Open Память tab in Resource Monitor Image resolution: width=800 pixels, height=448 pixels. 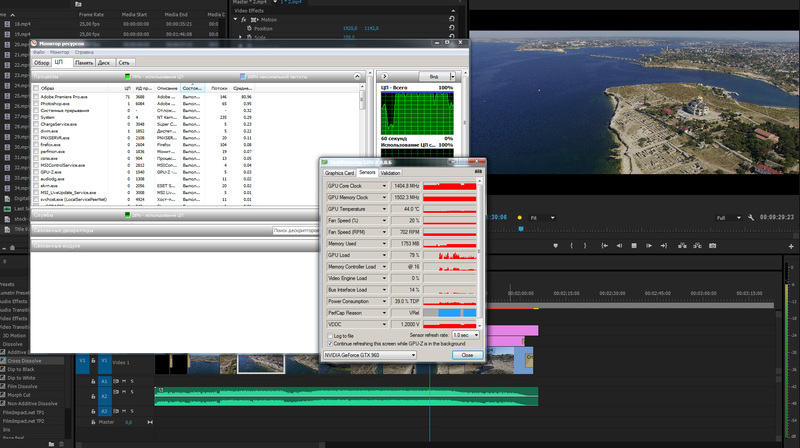(x=84, y=63)
